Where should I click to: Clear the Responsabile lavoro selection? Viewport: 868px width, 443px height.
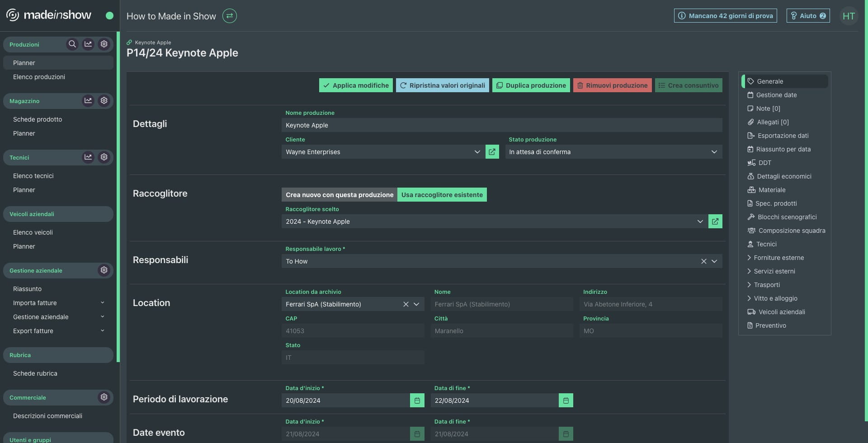703,261
